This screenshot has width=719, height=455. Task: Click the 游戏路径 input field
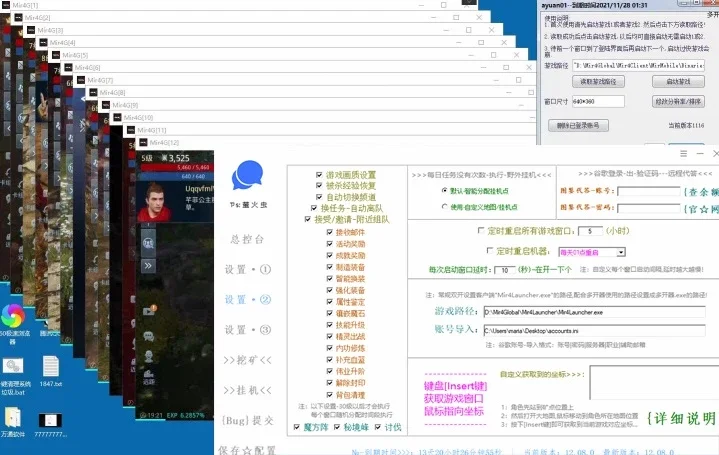[594, 312]
